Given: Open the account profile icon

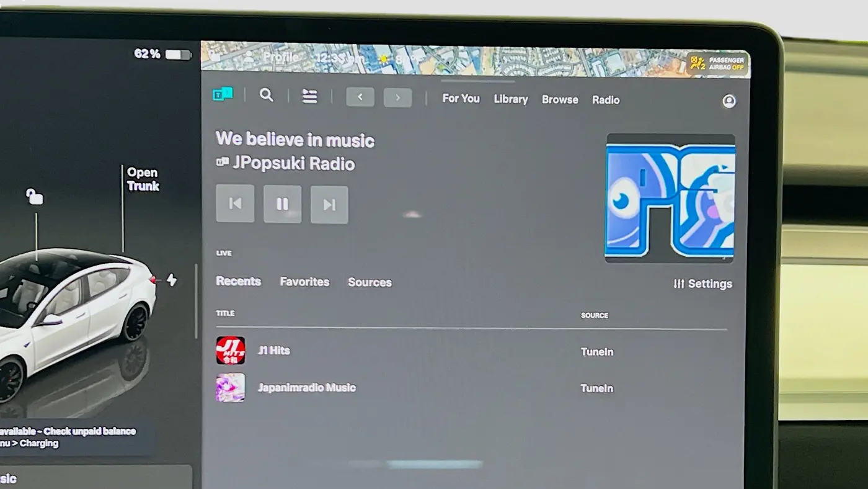Looking at the screenshot, I should (x=729, y=101).
